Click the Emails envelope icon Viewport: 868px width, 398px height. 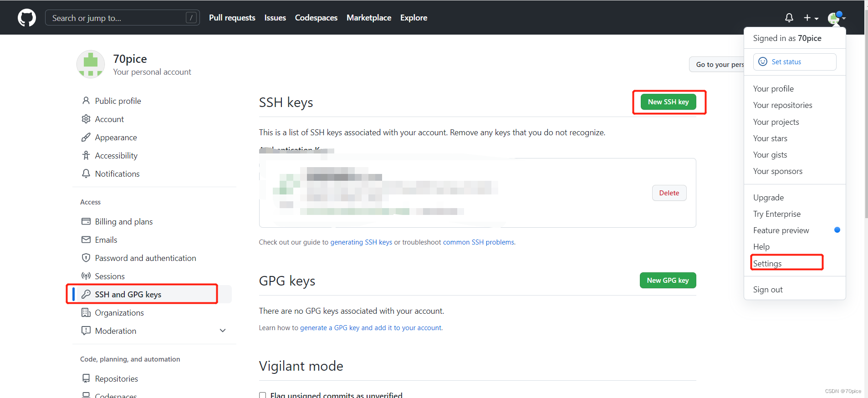(x=86, y=240)
